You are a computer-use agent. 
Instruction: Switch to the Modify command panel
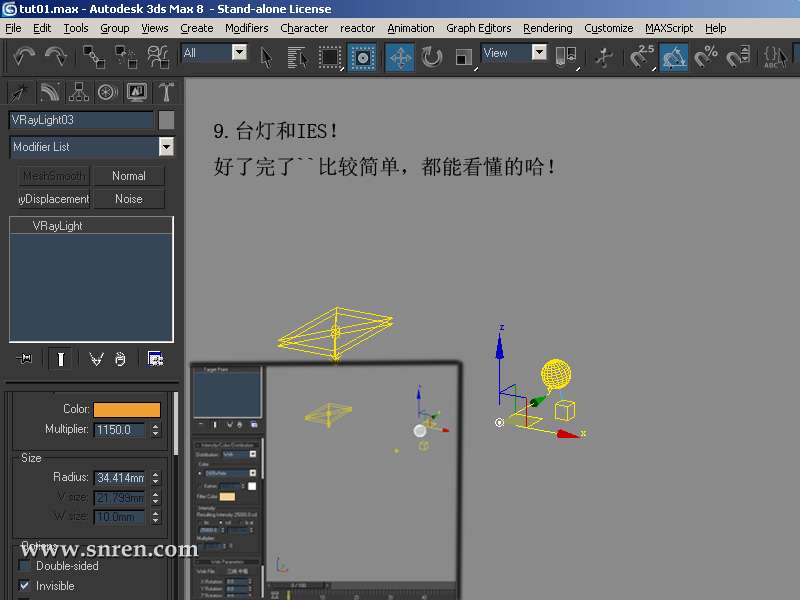point(49,92)
